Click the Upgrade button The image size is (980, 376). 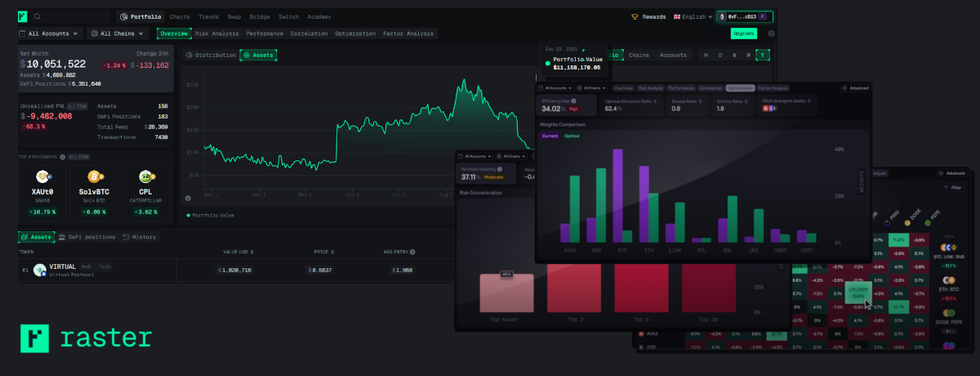[743, 34]
